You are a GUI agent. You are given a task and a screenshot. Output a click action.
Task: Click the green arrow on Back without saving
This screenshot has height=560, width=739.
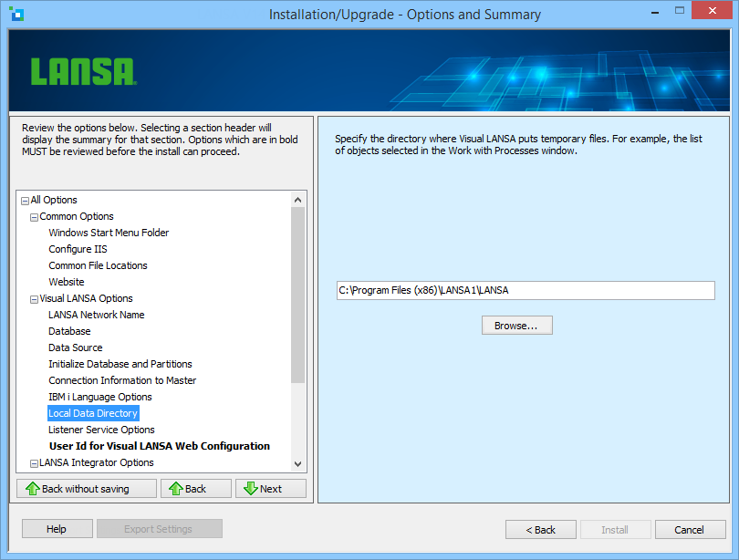[x=33, y=489]
